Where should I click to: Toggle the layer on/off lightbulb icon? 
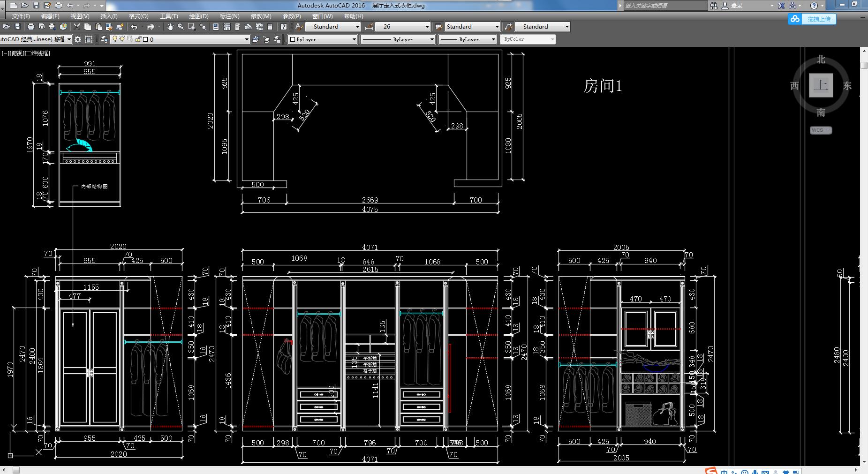[115, 39]
